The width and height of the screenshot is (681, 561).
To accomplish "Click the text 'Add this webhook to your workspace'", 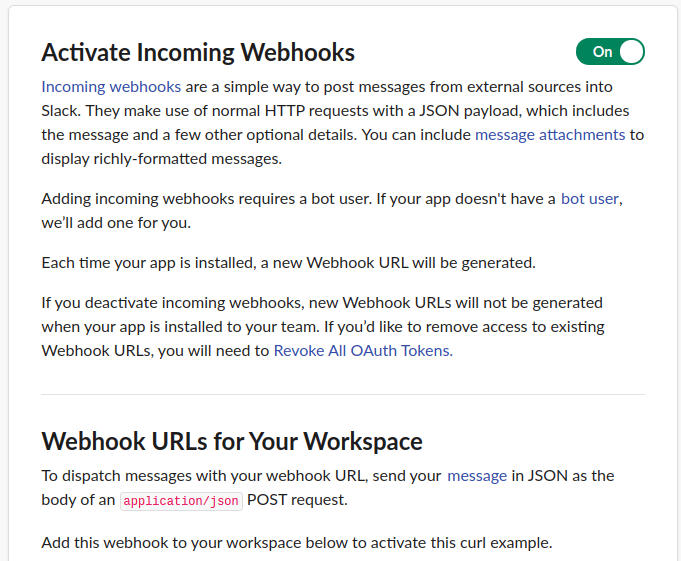I will tap(297, 543).
